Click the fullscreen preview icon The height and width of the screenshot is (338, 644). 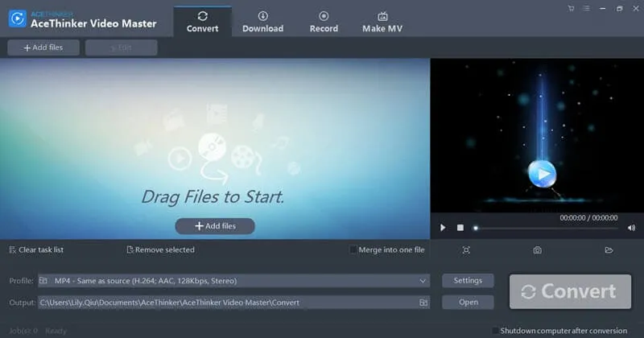tap(466, 250)
